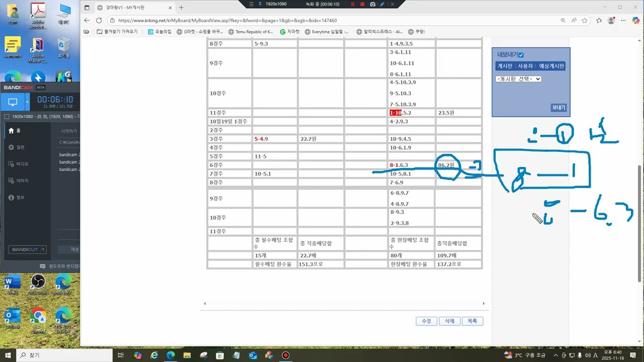Open Bandicam 비디오 tab

coord(19,164)
